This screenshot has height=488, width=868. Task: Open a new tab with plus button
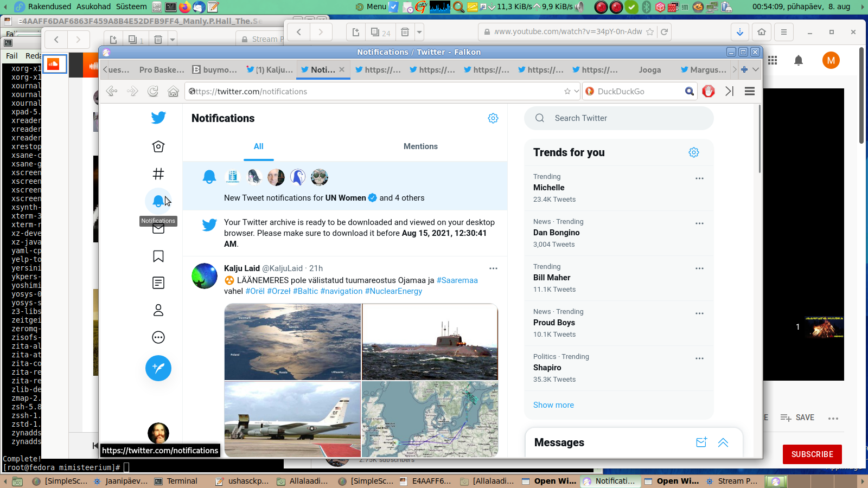[744, 69]
